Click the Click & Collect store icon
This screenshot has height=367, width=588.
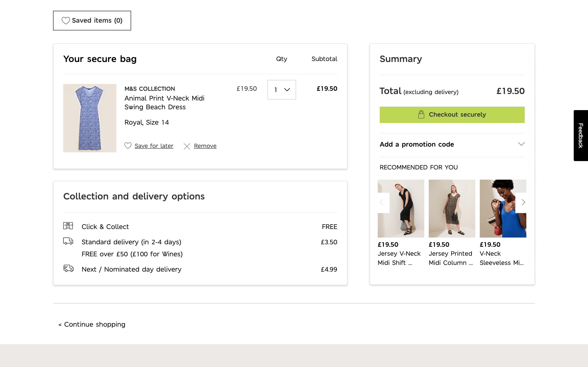(68, 226)
